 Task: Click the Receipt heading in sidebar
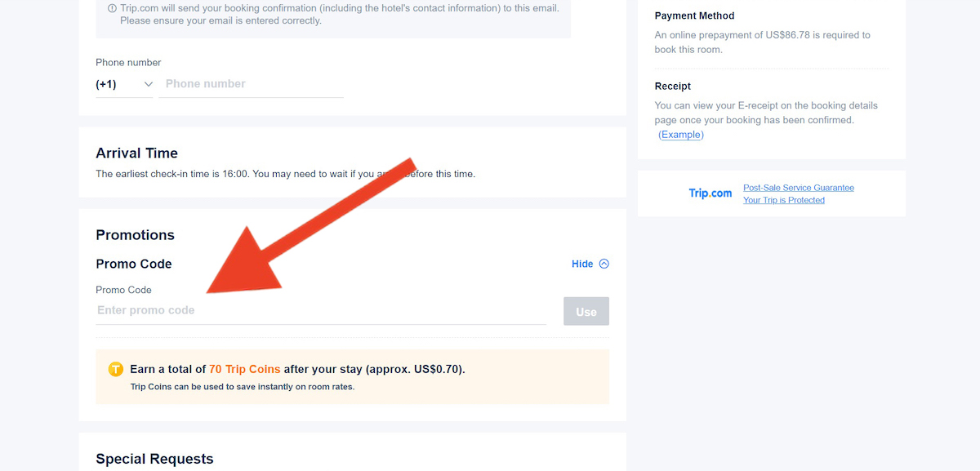(x=673, y=86)
